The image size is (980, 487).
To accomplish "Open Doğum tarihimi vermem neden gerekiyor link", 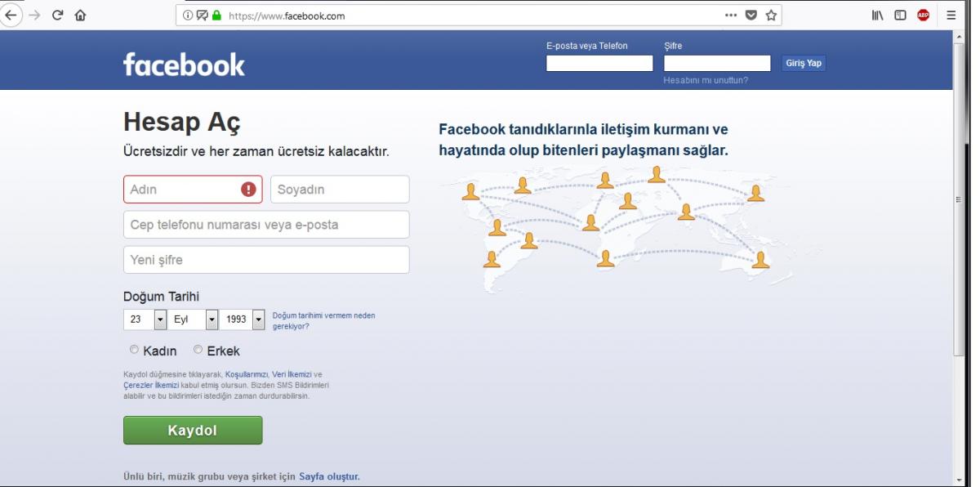I will (324, 320).
